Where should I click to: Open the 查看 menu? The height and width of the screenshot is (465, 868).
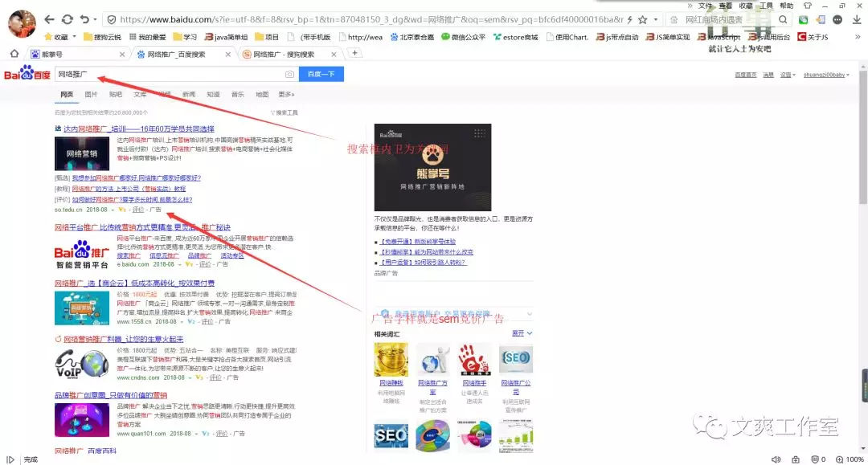[725, 6]
